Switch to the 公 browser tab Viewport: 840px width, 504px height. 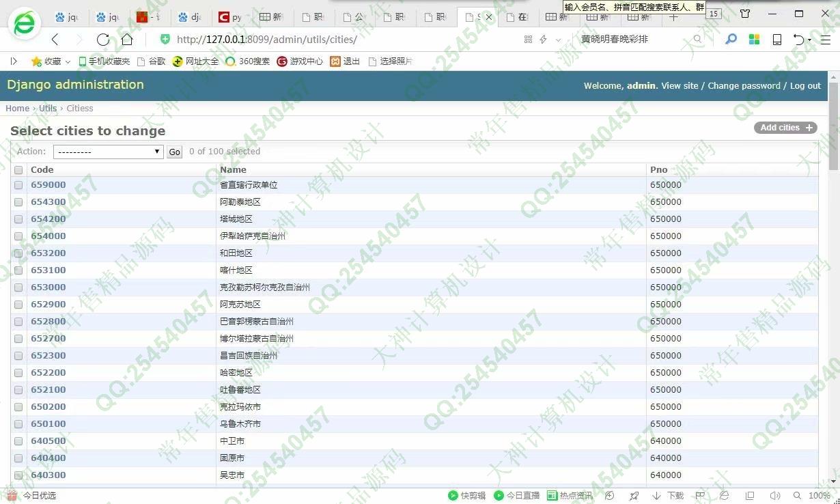(354, 17)
